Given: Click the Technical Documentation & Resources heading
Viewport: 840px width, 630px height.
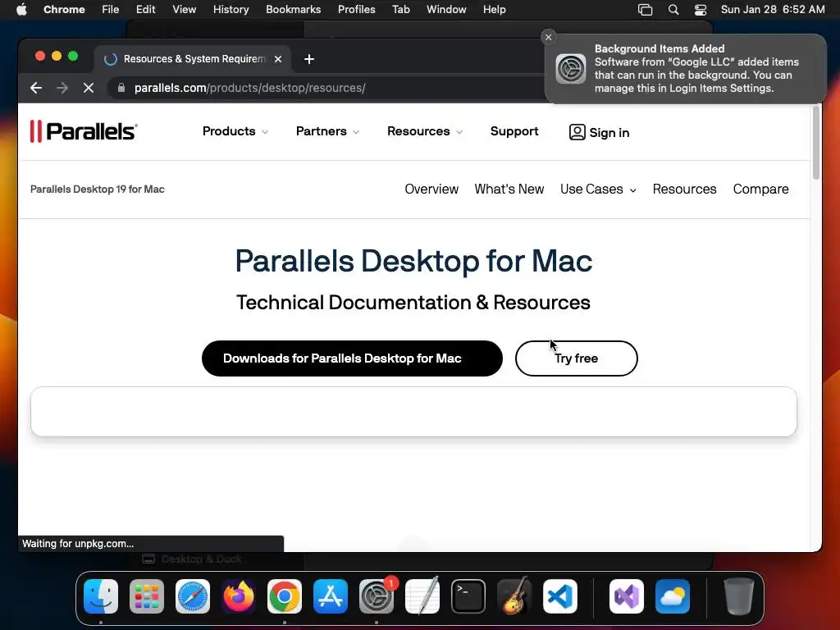Looking at the screenshot, I should [413, 303].
